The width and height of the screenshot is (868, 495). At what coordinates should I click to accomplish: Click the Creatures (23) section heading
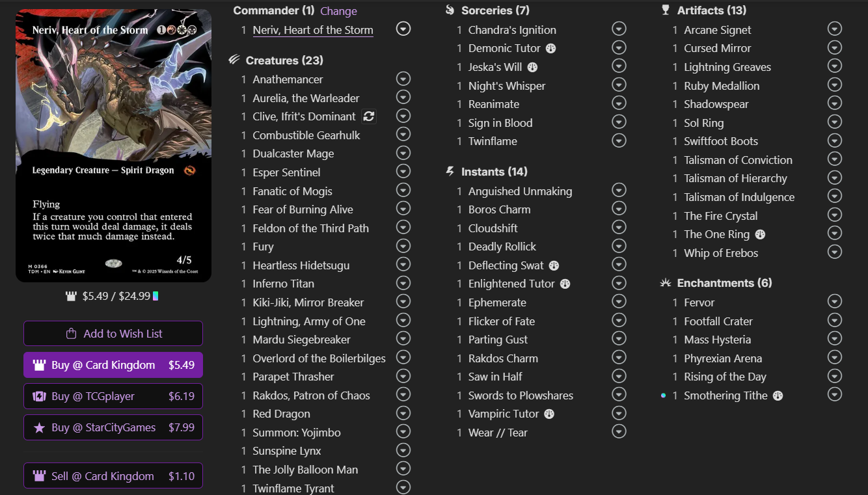tap(284, 60)
